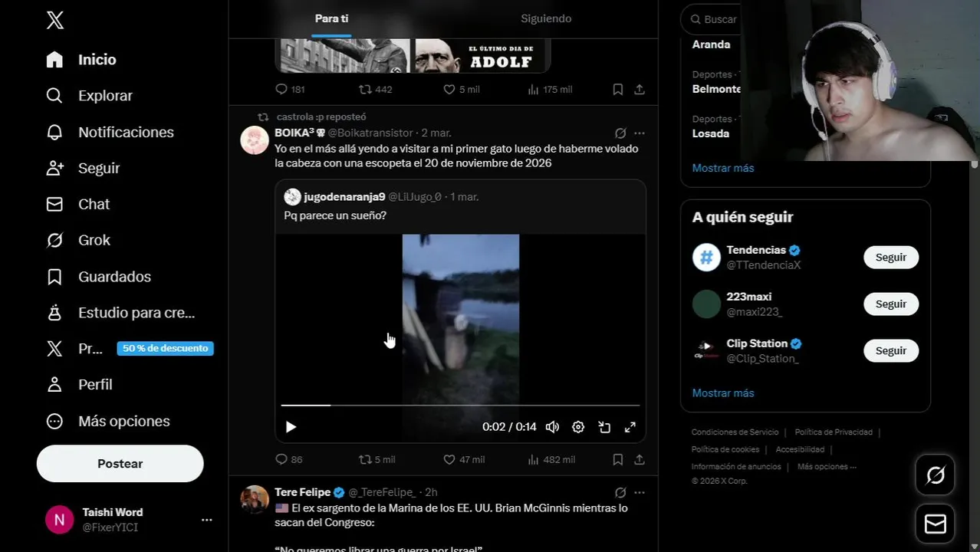Switch to Para ti tab
Image resolution: width=980 pixels, height=552 pixels.
tap(331, 18)
